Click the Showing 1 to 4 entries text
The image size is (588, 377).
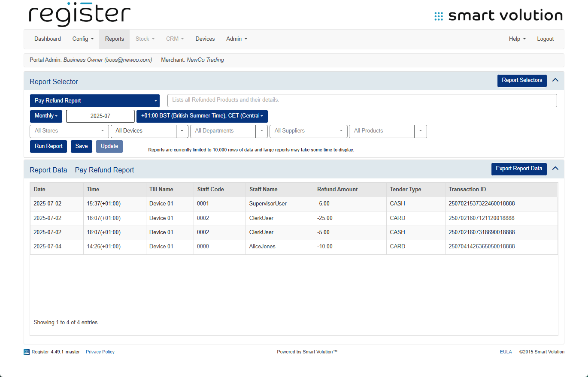point(66,323)
